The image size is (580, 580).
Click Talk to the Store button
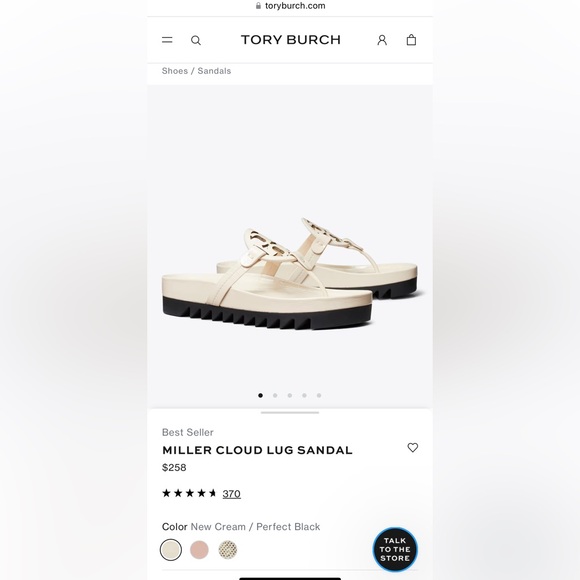pyautogui.click(x=395, y=549)
